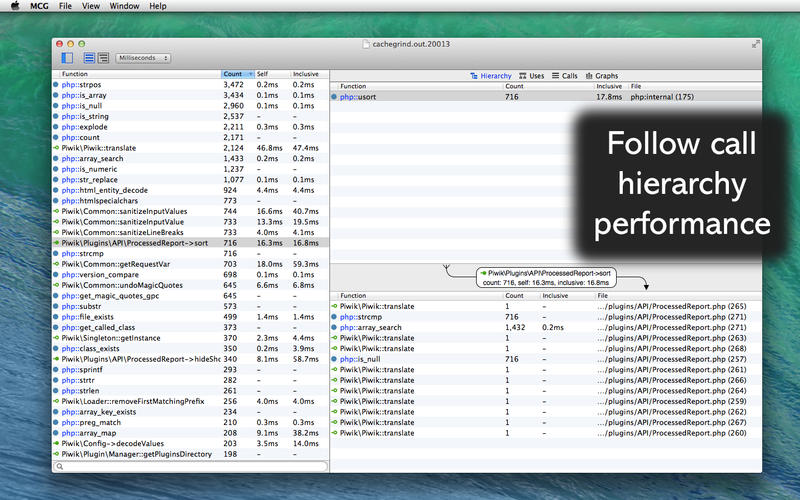Toggle the sidebar panel icon
800x500 pixels.
tap(67, 58)
